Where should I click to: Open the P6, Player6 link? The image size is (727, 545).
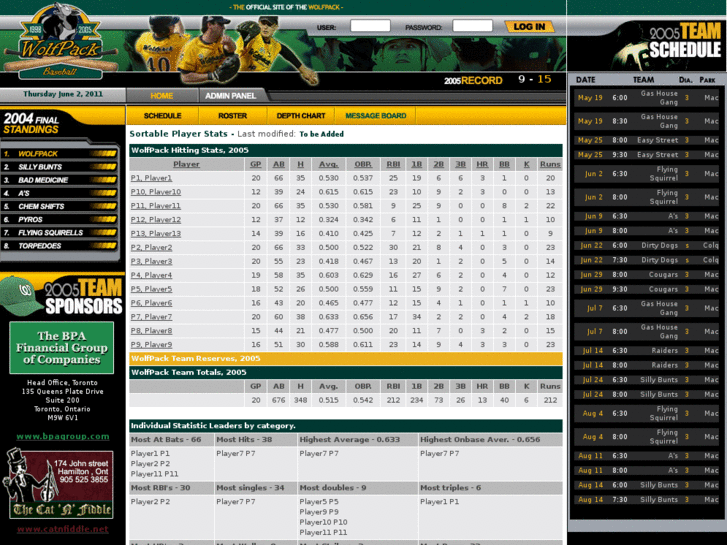[x=151, y=303]
